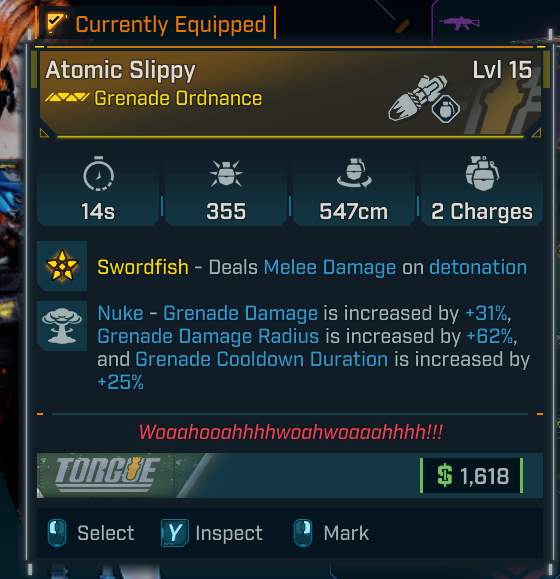
Task: Click the grenade charges icon
Action: pyautogui.click(x=482, y=173)
